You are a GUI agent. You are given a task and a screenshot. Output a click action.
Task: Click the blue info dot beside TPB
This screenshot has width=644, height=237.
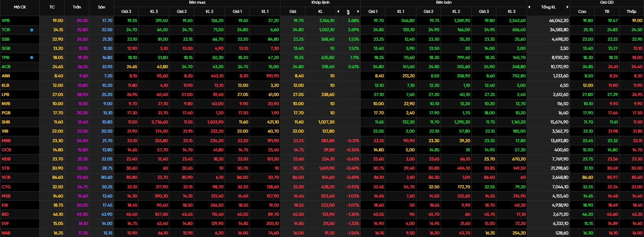[x=32, y=58]
